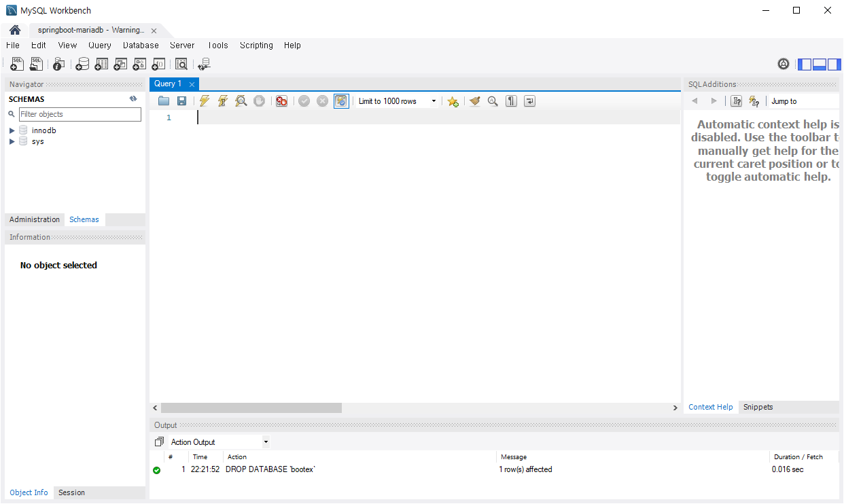Reconnect to the DBMS

point(204,64)
